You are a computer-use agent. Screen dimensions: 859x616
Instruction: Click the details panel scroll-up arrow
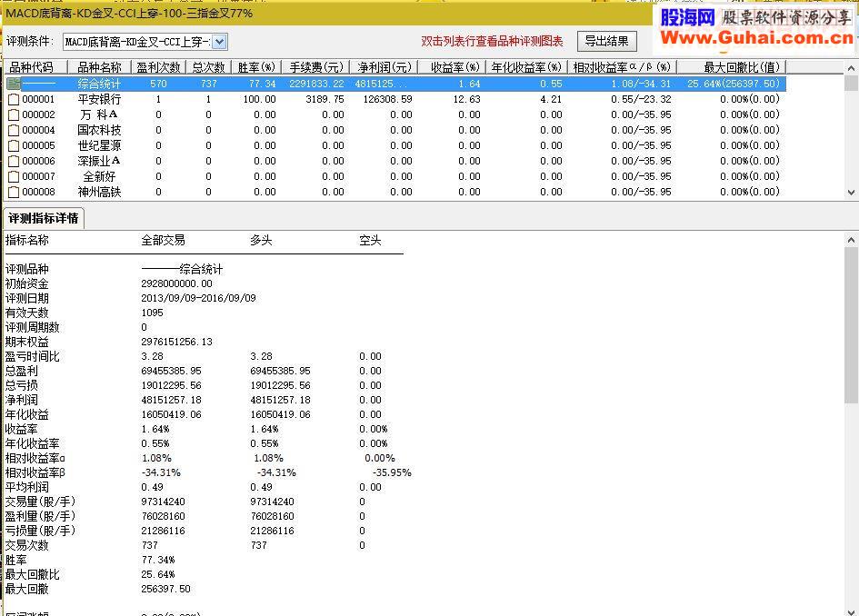(x=851, y=239)
